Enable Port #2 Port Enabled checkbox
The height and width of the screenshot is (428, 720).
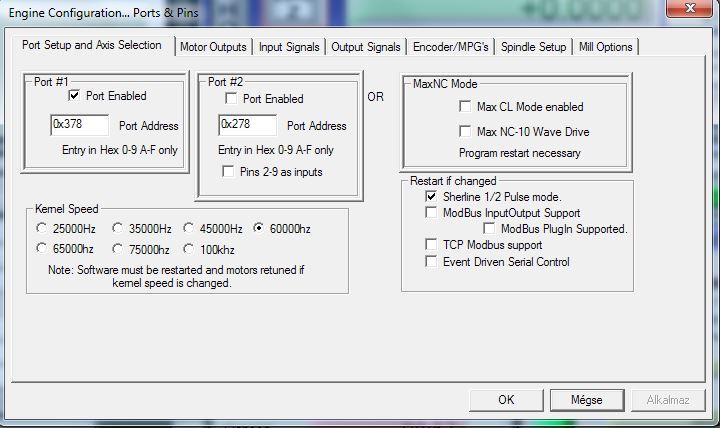231,98
